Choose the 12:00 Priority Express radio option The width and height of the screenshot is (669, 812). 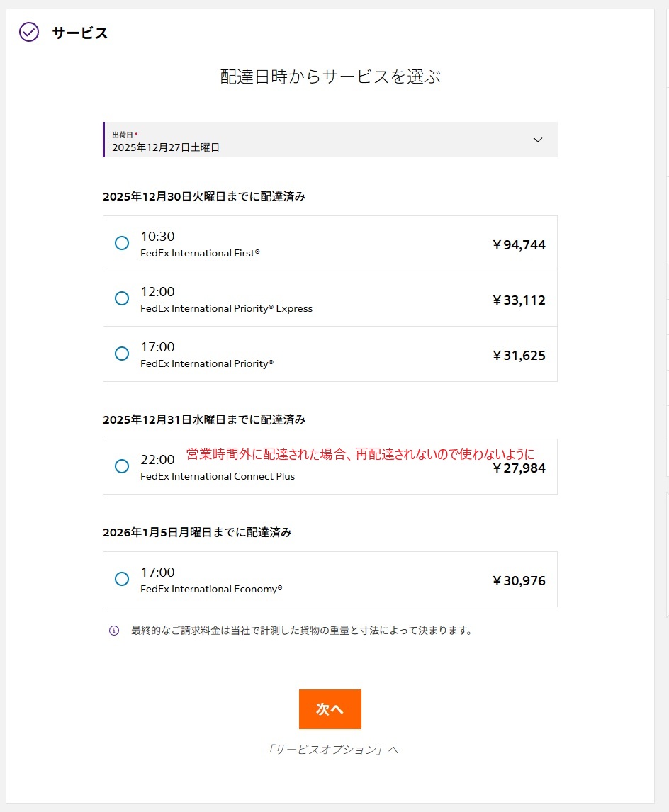(122, 298)
